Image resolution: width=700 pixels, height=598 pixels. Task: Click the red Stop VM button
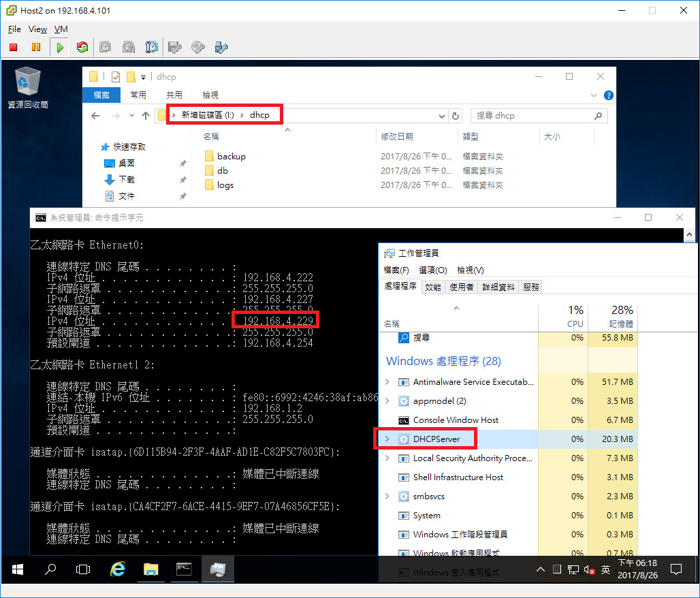pos(14,47)
